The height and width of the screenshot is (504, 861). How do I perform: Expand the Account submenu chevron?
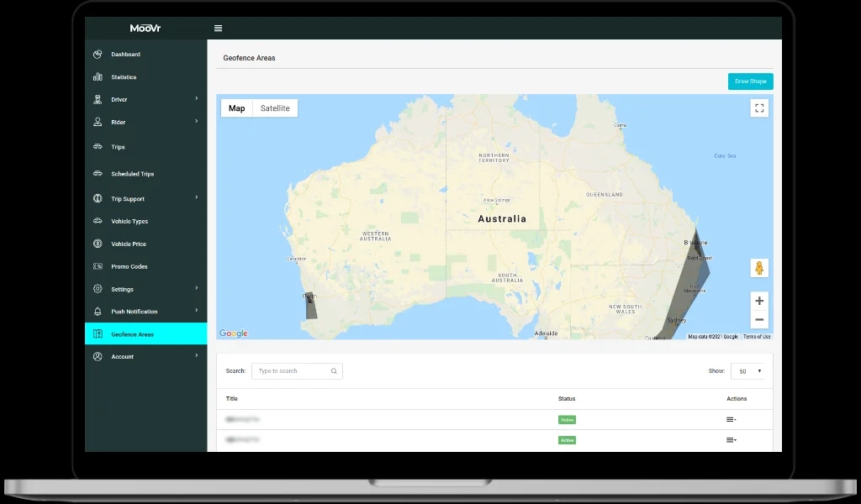(x=197, y=355)
